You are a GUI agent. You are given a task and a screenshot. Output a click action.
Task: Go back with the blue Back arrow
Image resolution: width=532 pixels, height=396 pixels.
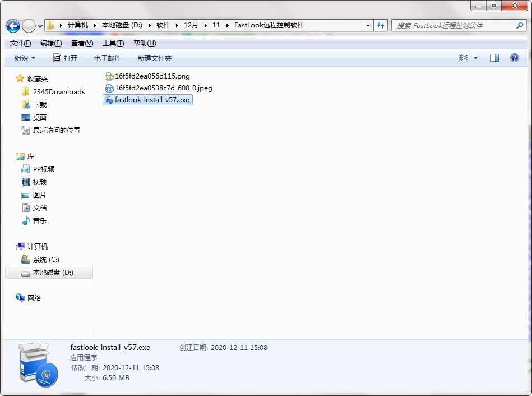[13, 26]
